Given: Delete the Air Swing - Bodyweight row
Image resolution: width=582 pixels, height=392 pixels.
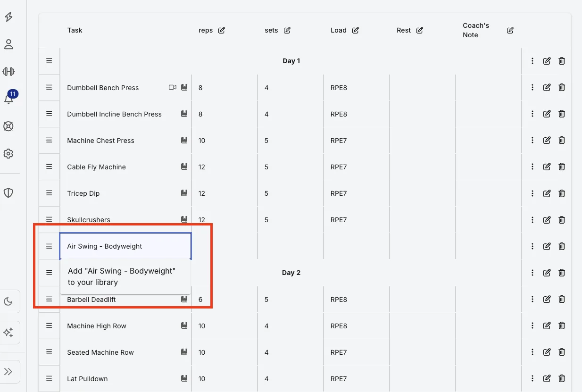Looking at the screenshot, I should click(562, 246).
